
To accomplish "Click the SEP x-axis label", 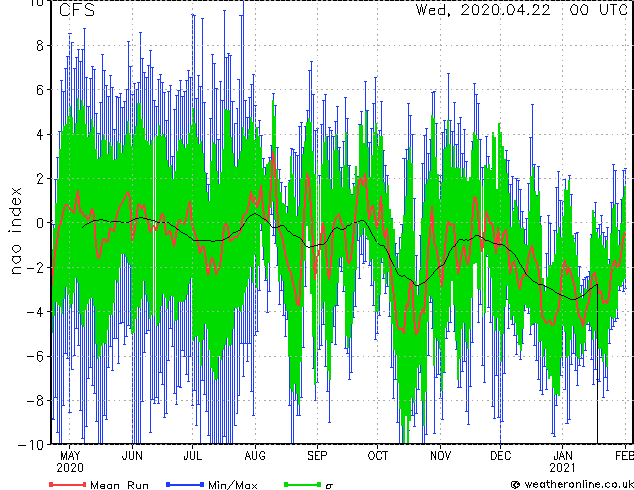I will 317,456.
